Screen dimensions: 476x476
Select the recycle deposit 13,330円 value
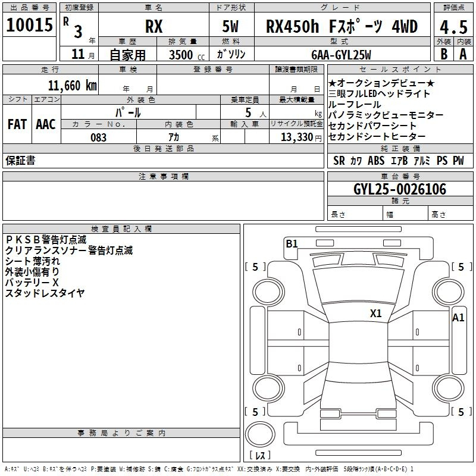click(x=296, y=137)
